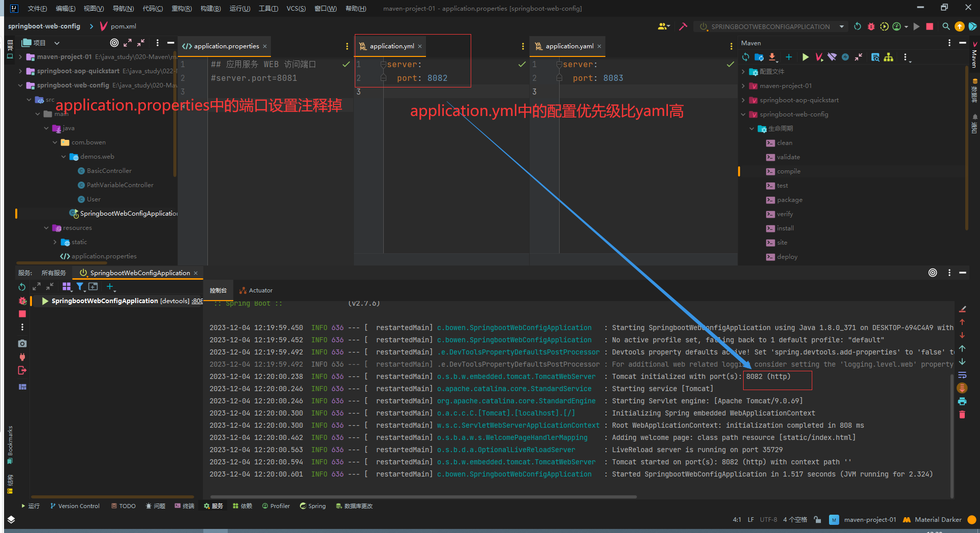The image size is (980, 533).
Task: Collapse springboot-web-config in project tree
Action: 20,85
